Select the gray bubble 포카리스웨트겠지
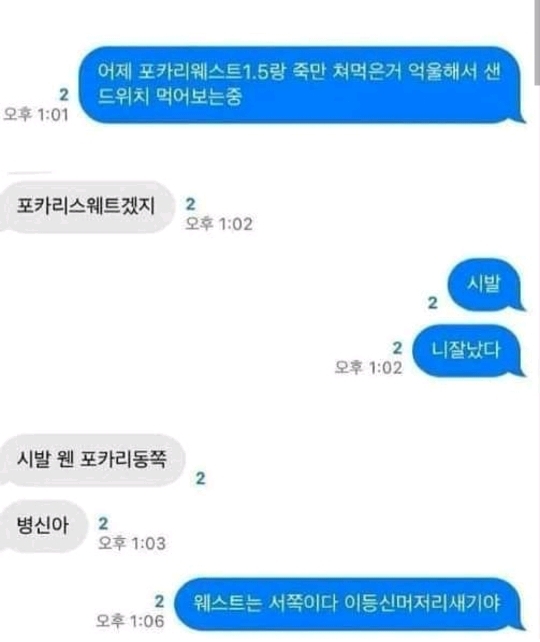The image size is (540, 642). click(x=86, y=207)
